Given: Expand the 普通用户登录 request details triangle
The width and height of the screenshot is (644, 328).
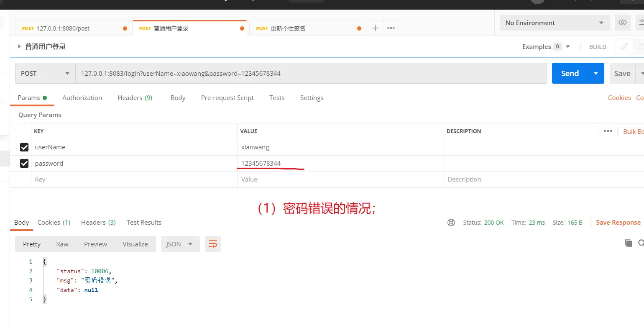Looking at the screenshot, I should tap(19, 46).
